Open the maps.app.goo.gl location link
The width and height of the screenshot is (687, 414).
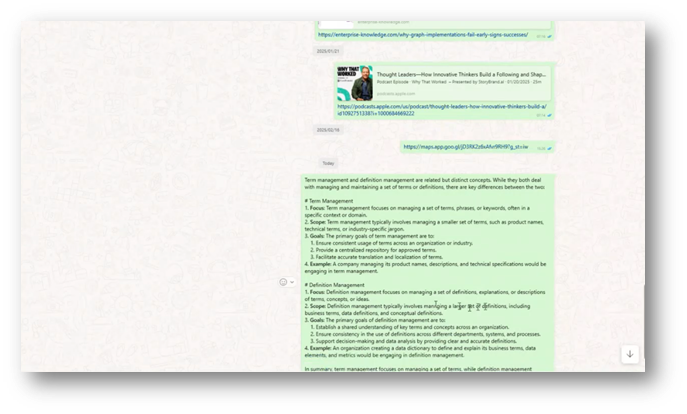click(466, 147)
